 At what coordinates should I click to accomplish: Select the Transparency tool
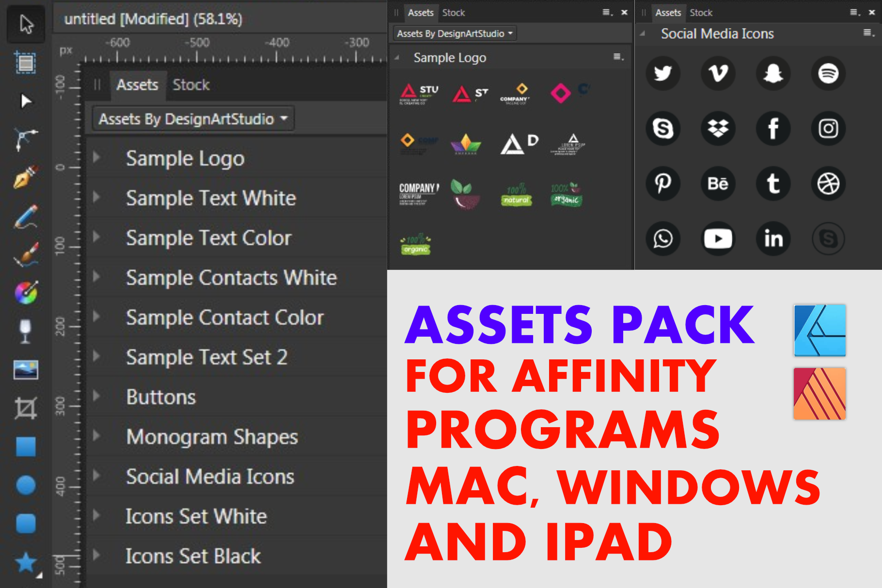pyautogui.click(x=25, y=330)
